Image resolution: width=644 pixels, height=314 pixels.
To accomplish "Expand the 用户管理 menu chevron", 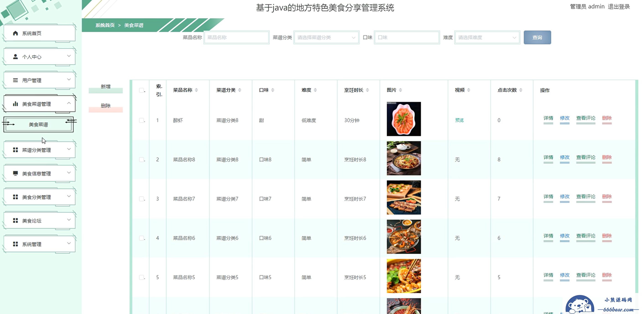I will 69,79.
